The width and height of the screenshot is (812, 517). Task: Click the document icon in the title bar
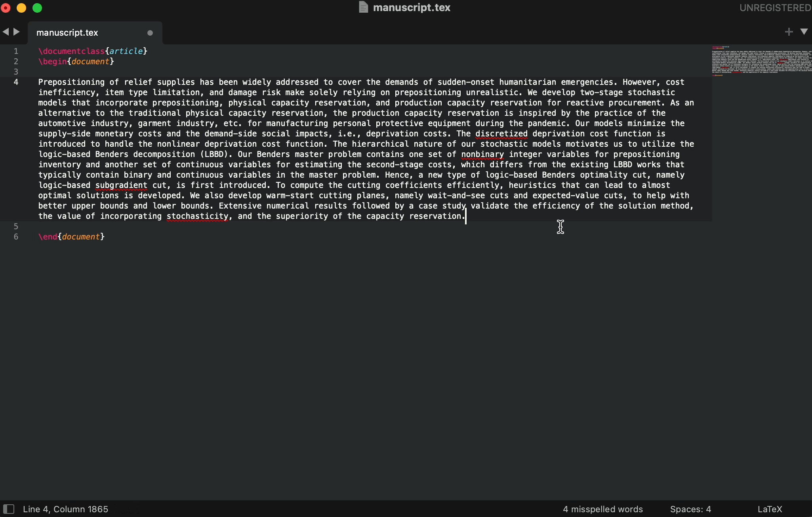click(x=364, y=7)
